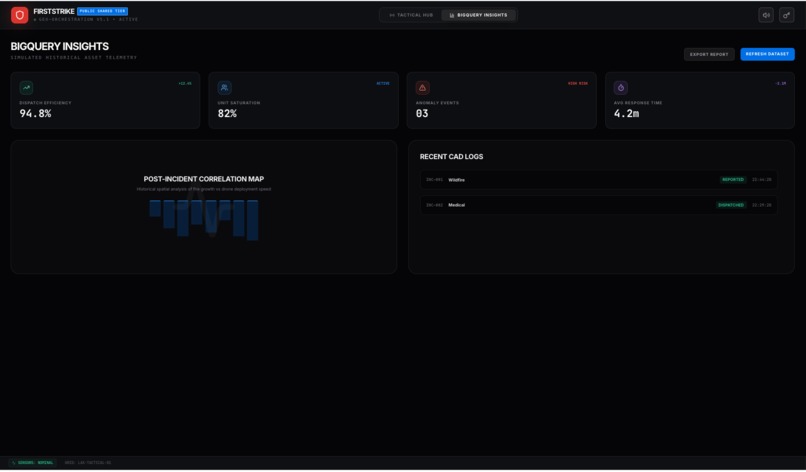Click the Anomaly Events warning triangle icon
The image size is (806, 472).
423,87
